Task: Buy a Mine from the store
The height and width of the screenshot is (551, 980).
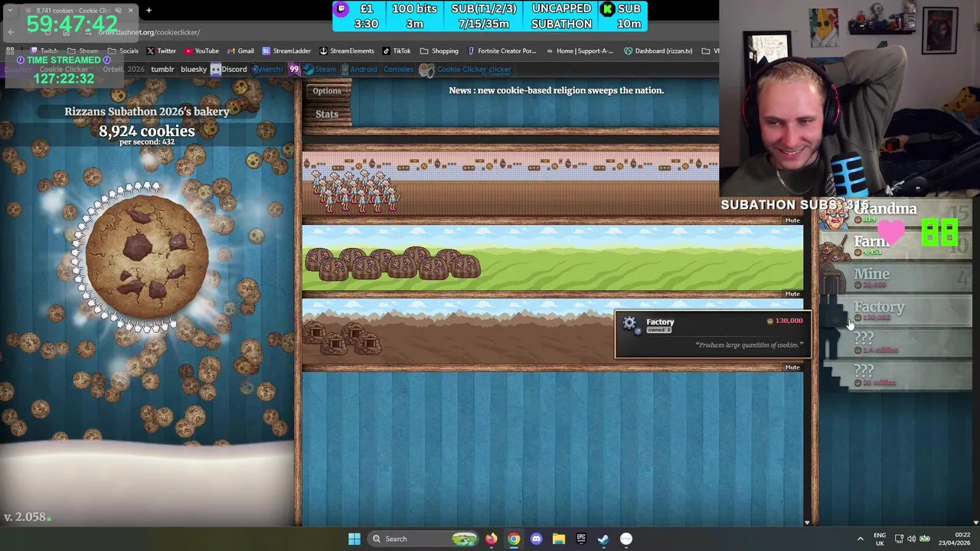Action: tap(896, 279)
